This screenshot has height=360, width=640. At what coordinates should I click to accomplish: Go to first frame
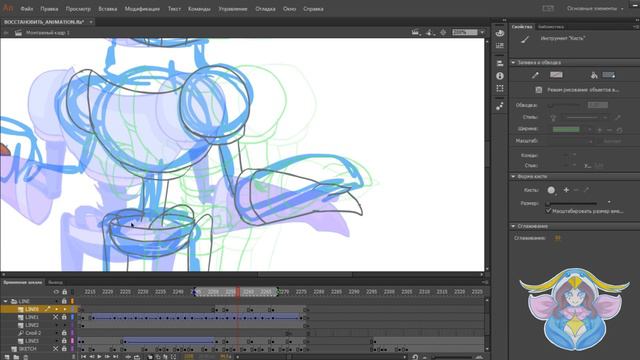point(83,357)
